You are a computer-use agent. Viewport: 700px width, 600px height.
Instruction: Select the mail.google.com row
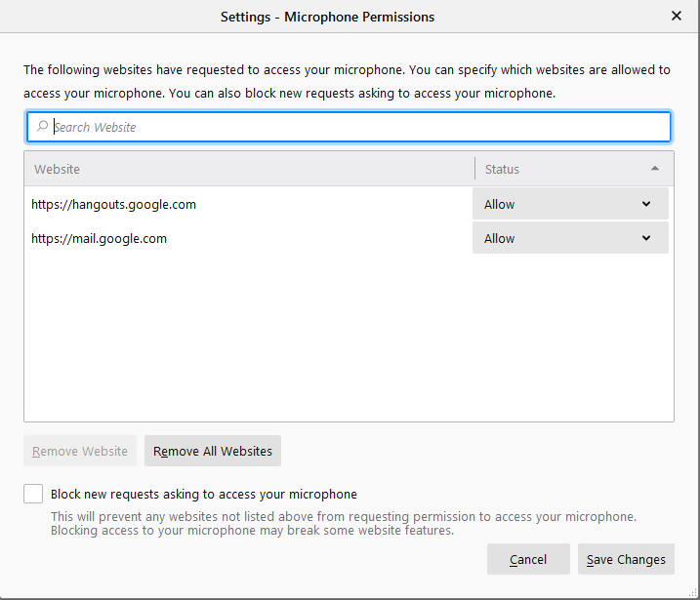[x=244, y=238]
